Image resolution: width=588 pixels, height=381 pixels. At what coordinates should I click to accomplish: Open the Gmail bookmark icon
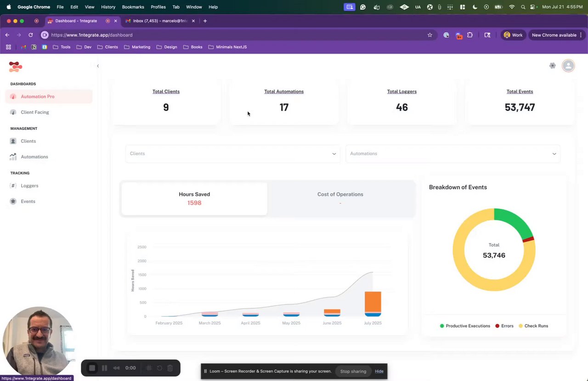tap(24, 47)
